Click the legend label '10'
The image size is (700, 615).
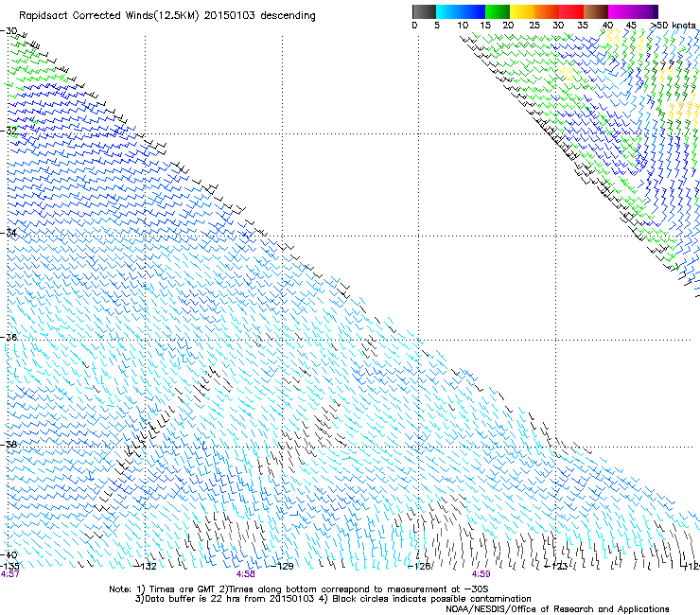463,25
